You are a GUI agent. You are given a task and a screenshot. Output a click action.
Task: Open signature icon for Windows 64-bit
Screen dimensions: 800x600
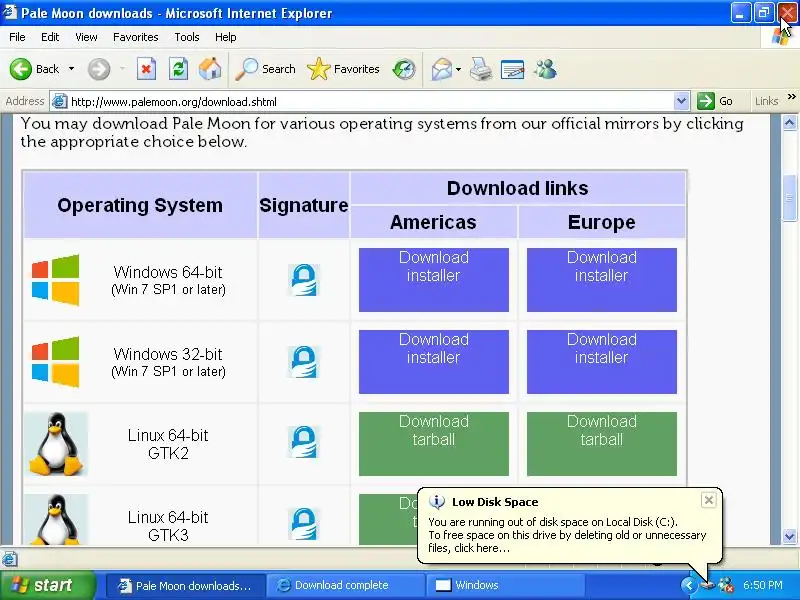click(304, 280)
